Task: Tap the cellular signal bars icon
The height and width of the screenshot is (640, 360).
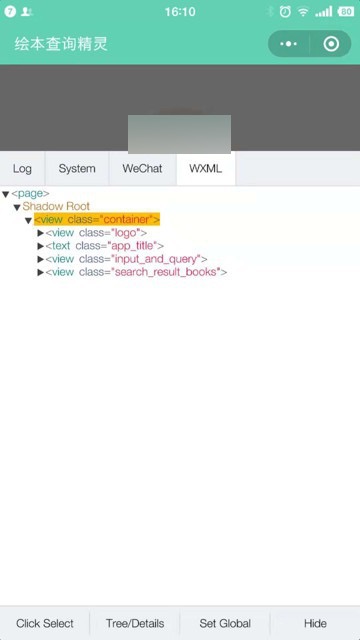Action: click(x=323, y=12)
